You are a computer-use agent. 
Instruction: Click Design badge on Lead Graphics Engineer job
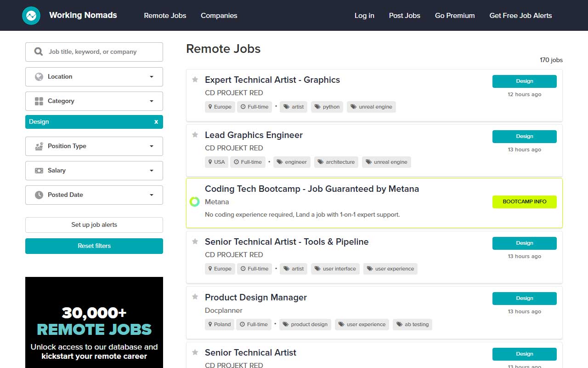[x=525, y=137]
